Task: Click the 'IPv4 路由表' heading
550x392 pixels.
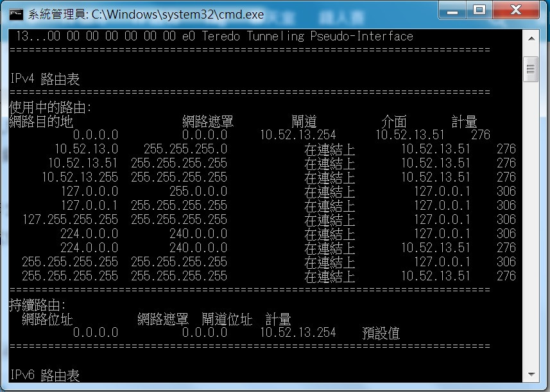Action: (x=45, y=79)
